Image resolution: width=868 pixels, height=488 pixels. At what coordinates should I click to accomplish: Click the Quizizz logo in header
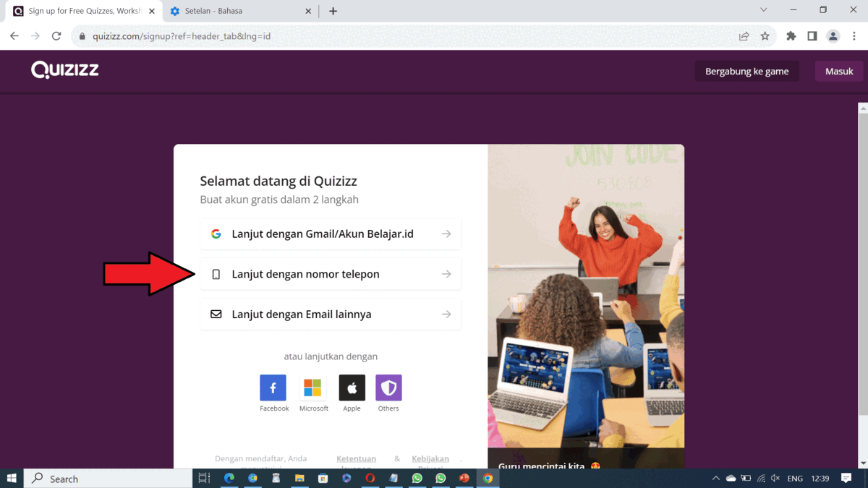click(65, 70)
